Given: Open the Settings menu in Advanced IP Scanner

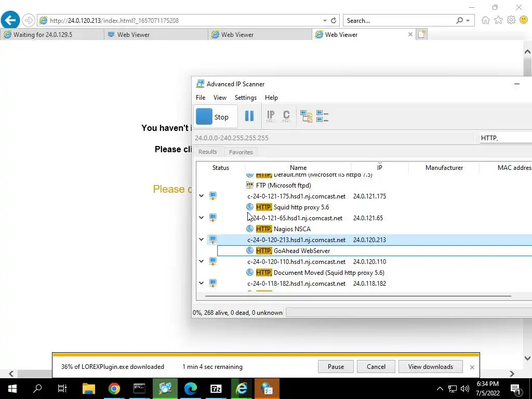Looking at the screenshot, I should tap(246, 97).
